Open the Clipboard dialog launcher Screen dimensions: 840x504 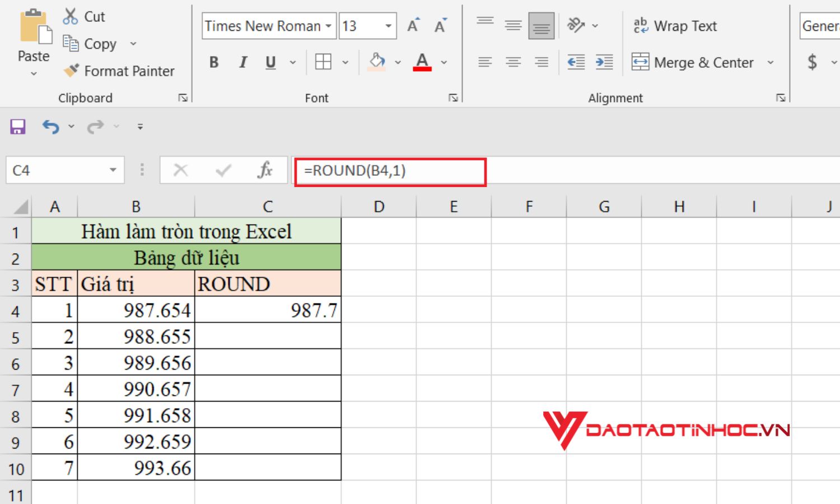(183, 97)
